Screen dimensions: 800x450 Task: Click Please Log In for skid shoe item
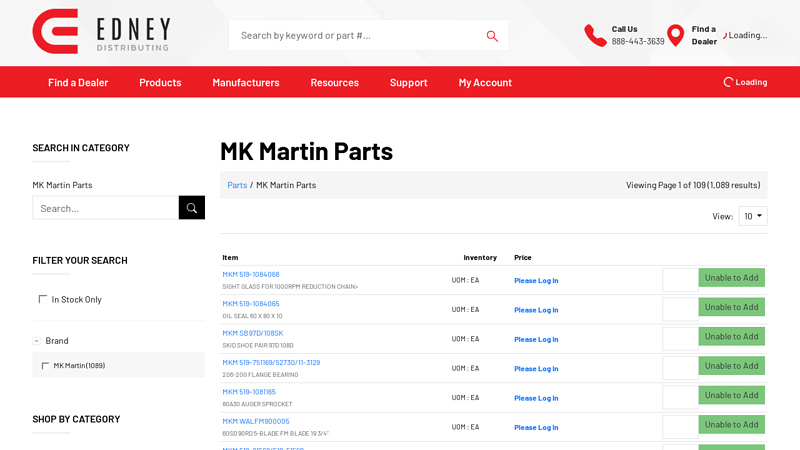pos(536,339)
